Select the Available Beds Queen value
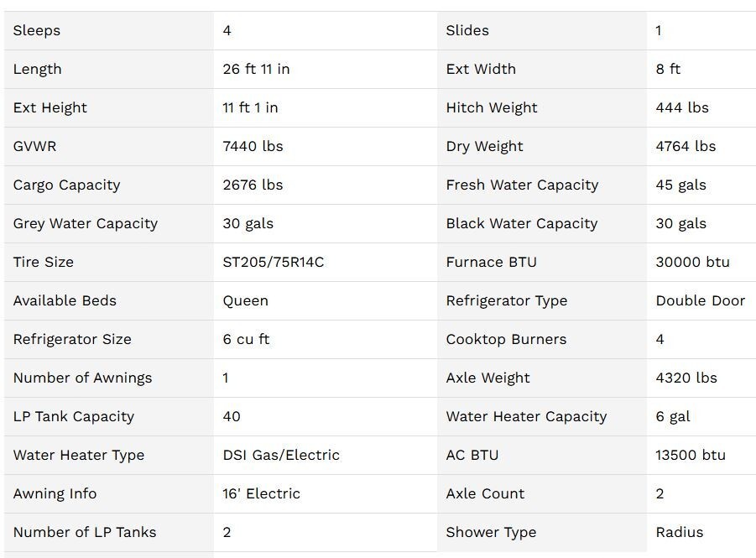This screenshot has height=558, width=756. pos(245,300)
